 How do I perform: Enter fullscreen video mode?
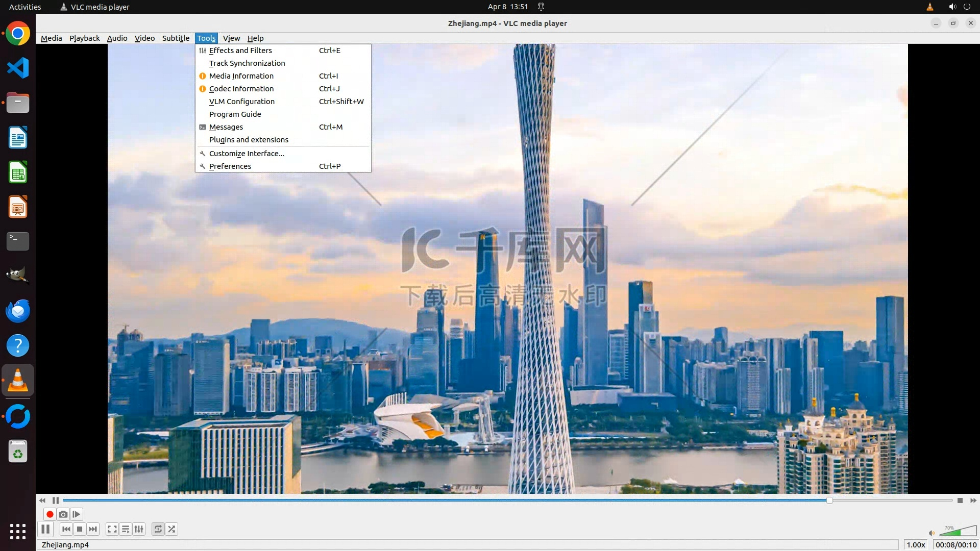[112, 529]
